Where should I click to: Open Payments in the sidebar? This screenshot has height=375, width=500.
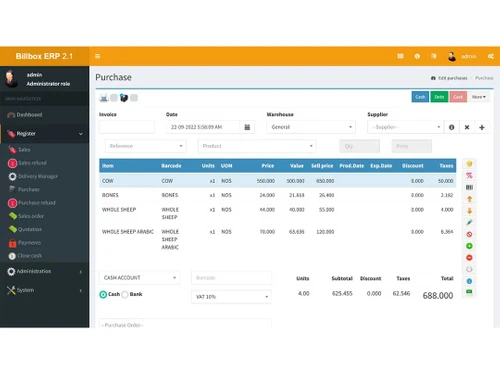point(29,243)
